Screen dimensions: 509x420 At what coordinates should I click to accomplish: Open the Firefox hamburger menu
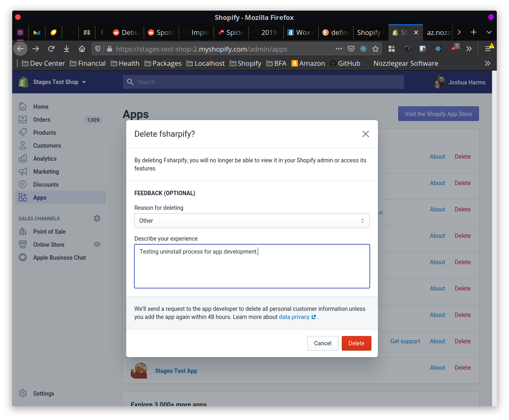click(x=489, y=49)
